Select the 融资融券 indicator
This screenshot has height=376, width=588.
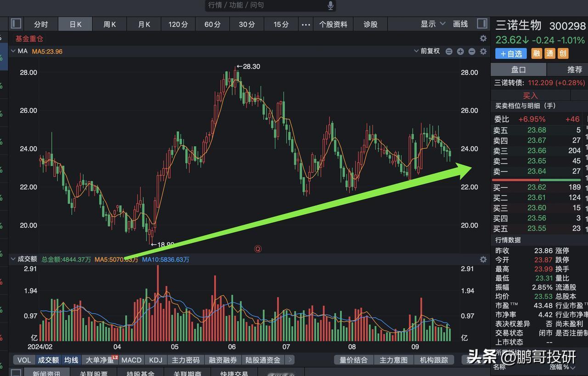point(223,360)
